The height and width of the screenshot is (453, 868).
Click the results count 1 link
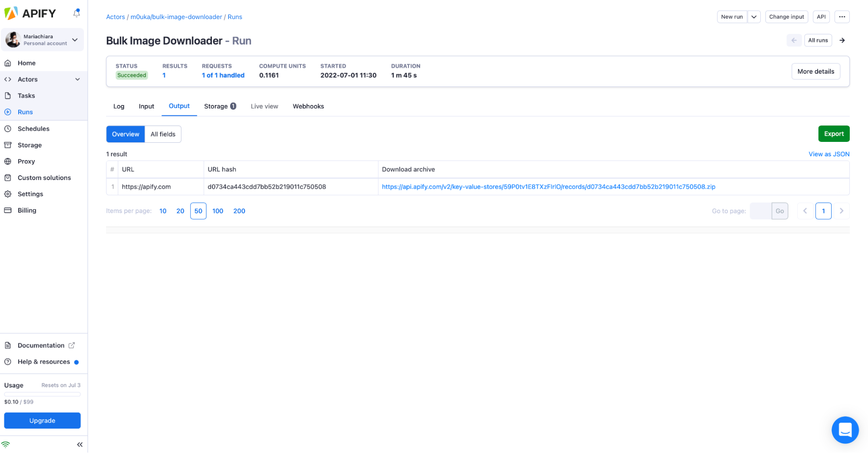coord(164,75)
